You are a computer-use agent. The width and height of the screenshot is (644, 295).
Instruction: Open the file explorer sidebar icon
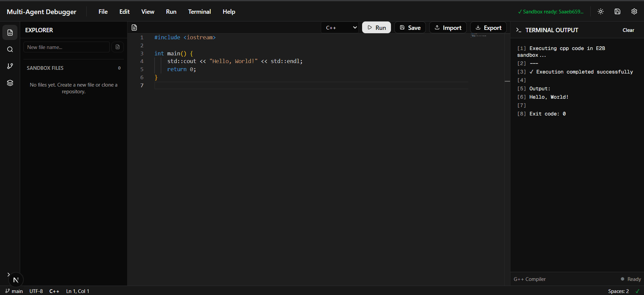(x=10, y=33)
